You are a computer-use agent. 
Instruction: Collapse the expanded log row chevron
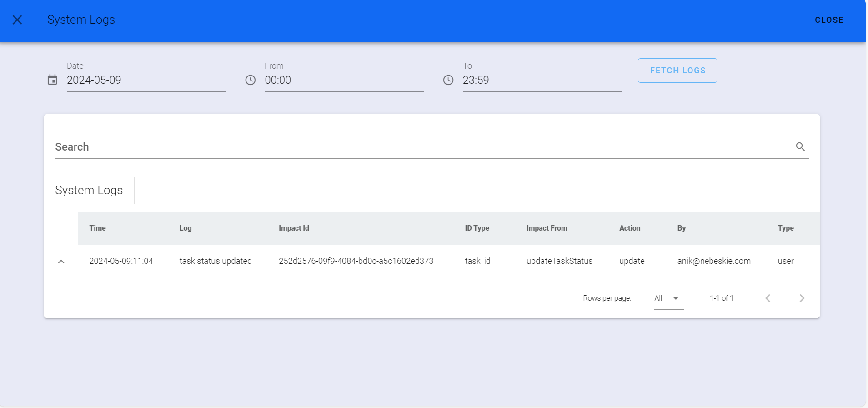pos(61,262)
